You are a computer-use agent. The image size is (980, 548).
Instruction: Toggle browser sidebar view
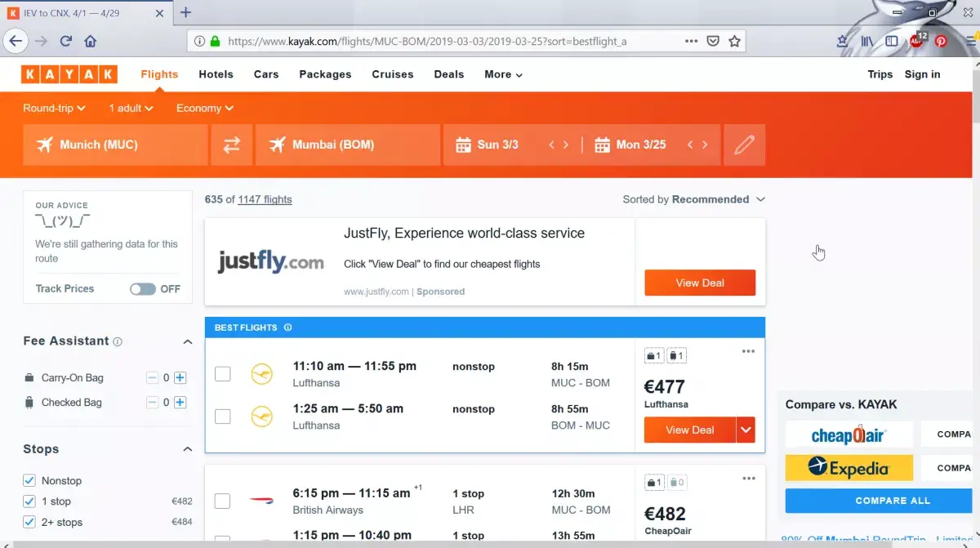tap(892, 41)
